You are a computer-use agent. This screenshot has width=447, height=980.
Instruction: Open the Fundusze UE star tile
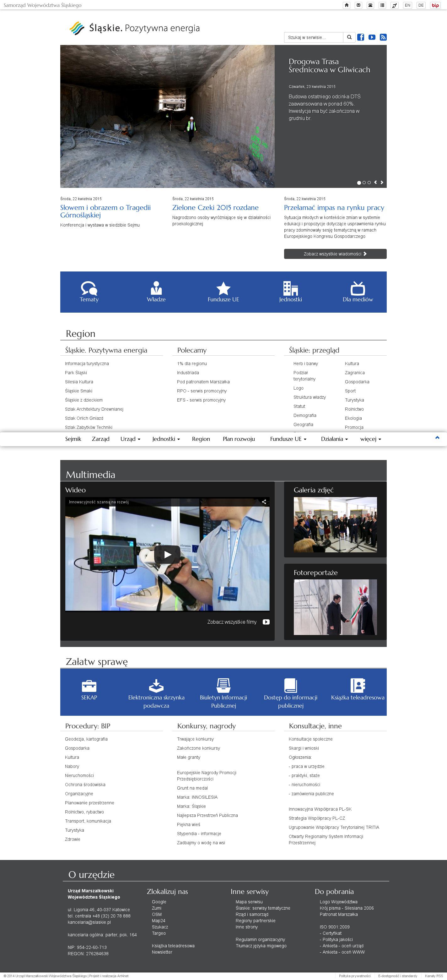tap(223, 292)
